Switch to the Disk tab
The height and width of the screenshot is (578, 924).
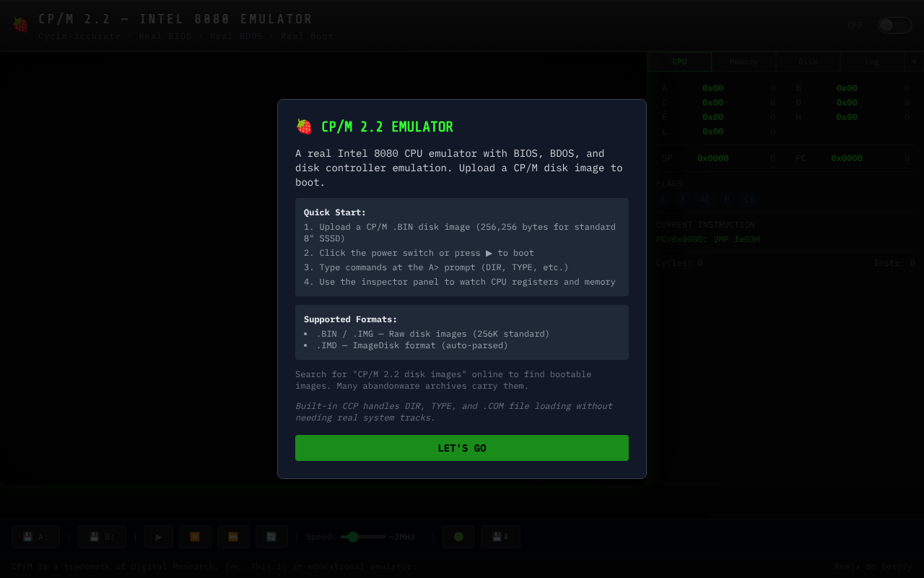[x=808, y=62]
